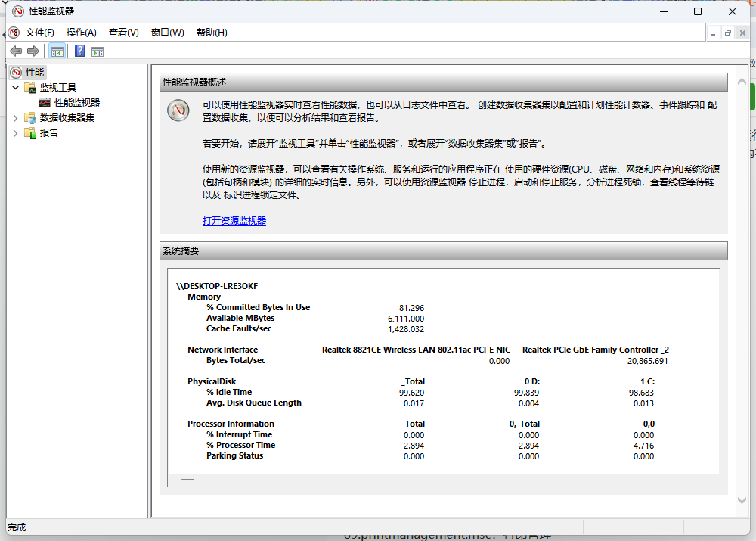Click the value 81.296
756x541 pixels.
[x=412, y=308]
